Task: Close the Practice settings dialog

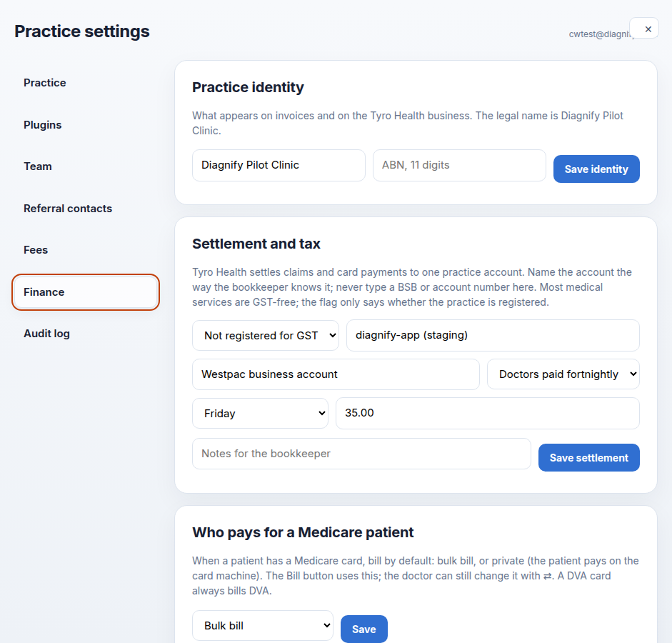Action: coord(643,29)
